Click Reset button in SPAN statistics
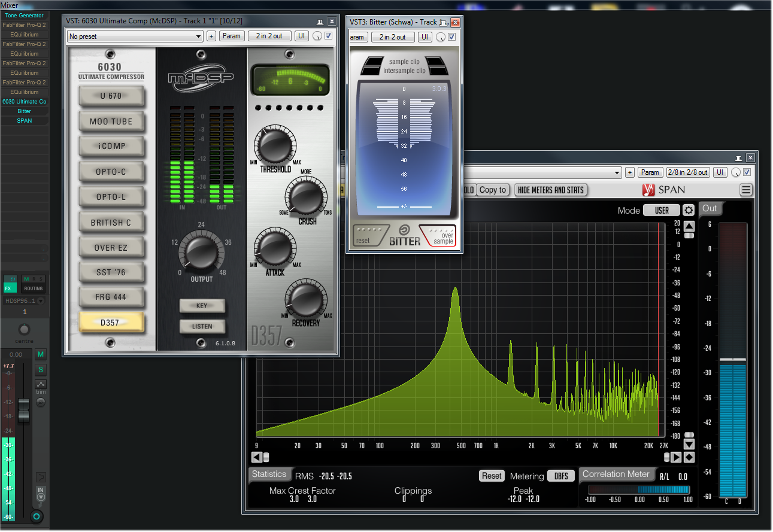 click(x=492, y=476)
